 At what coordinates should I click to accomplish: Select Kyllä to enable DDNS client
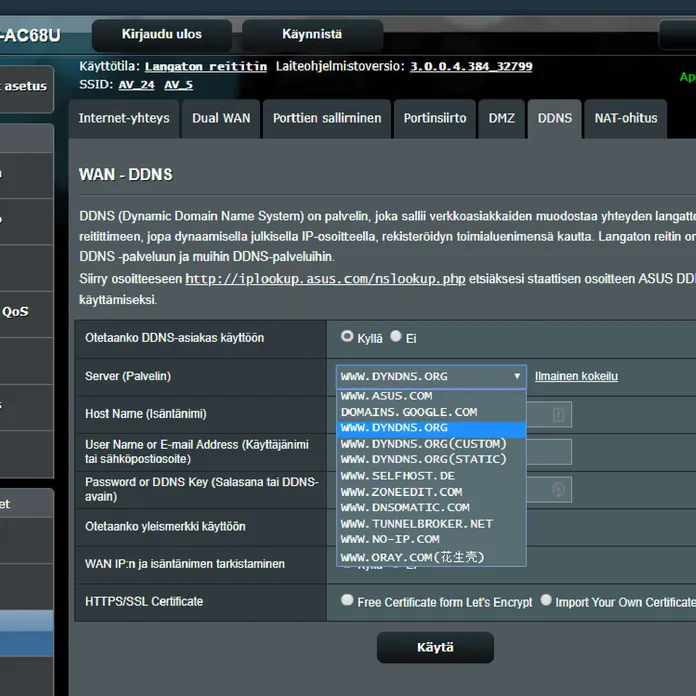[348, 337]
